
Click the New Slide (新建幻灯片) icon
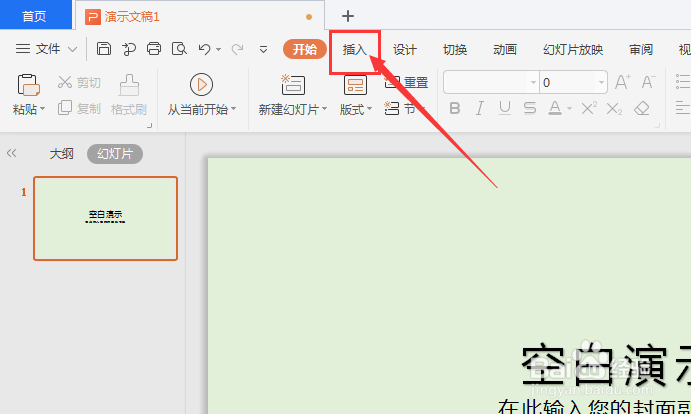[293, 85]
